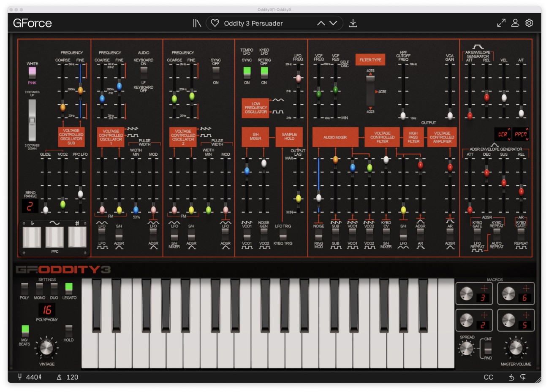Toggle the Tempo LFO SYNC switch

pos(247,72)
